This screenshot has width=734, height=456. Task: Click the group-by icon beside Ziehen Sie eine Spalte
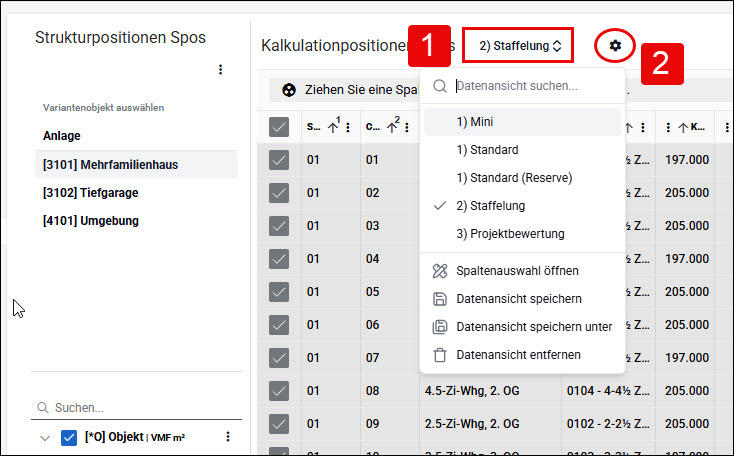tap(289, 90)
